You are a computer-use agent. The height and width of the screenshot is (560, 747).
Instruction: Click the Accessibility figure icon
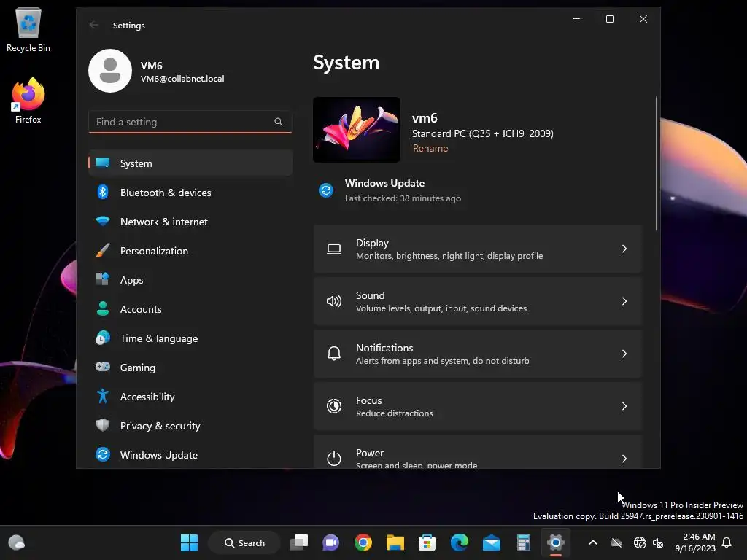103,396
